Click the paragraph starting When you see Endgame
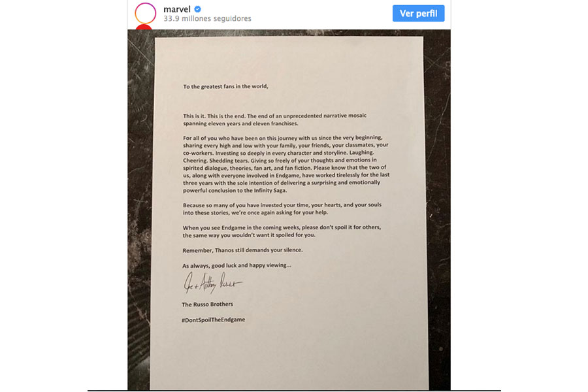The width and height of the screenshot is (588, 392). (x=282, y=231)
